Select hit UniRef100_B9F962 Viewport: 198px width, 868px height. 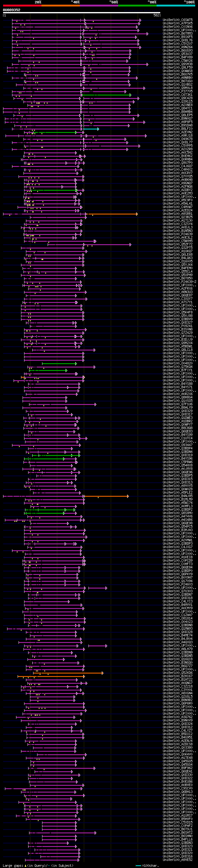(x=178, y=768)
